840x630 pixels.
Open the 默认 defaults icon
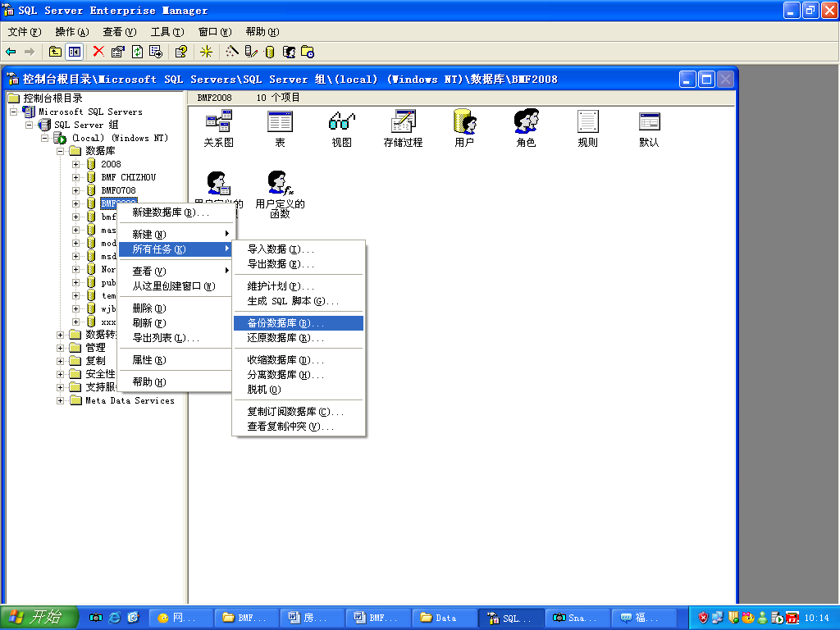click(650, 129)
